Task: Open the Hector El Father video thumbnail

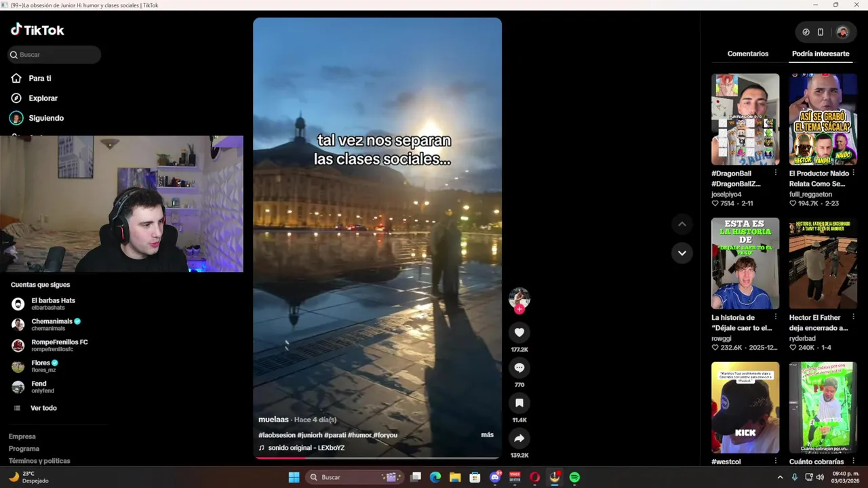Action: point(823,264)
